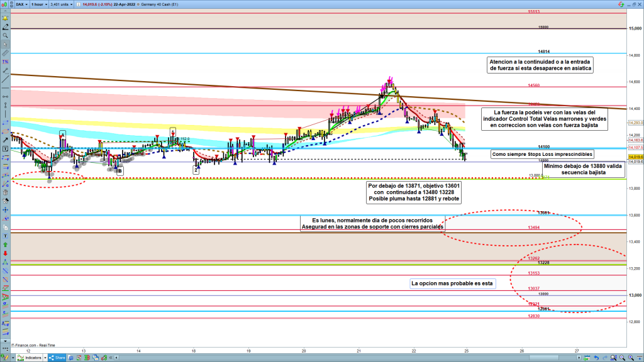The height and width of the screenshot is (362, 644).
Task: Select the green up arrow tool
Action: click(5, 244)
